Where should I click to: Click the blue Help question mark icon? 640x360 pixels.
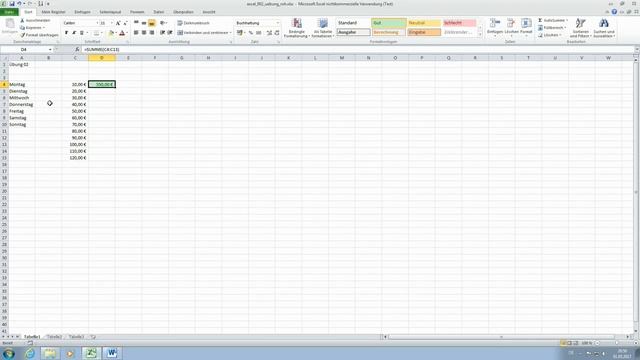tap(614, 12)
